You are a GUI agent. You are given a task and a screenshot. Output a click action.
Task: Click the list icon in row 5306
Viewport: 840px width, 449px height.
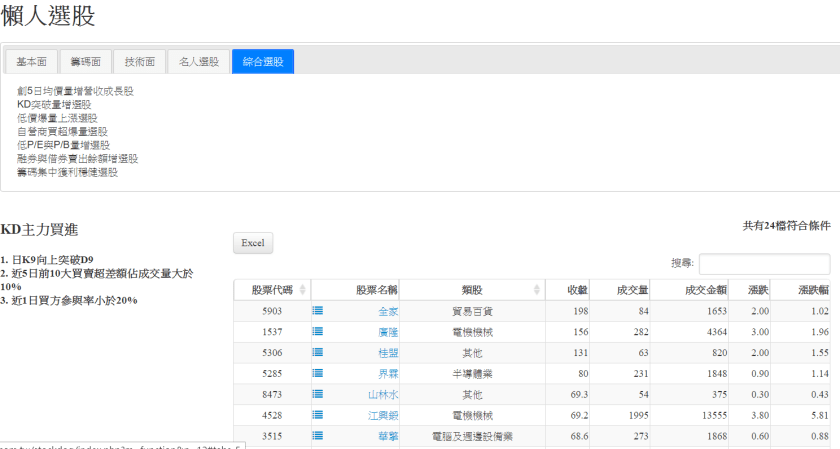pyautogui.click(x=318, y=352)
